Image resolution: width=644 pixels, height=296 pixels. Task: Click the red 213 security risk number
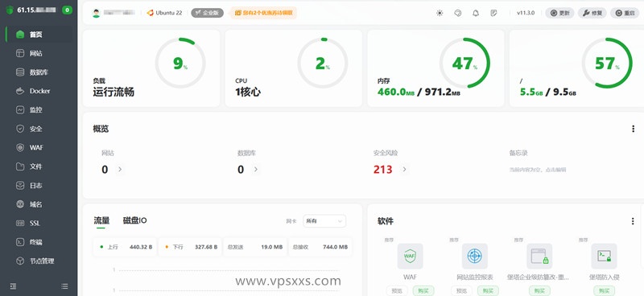(383, 169)
